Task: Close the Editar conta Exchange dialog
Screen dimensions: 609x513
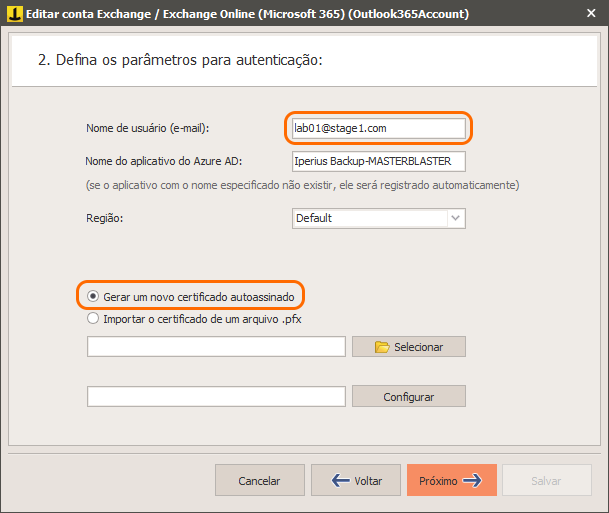Action: tap(591, 13)
